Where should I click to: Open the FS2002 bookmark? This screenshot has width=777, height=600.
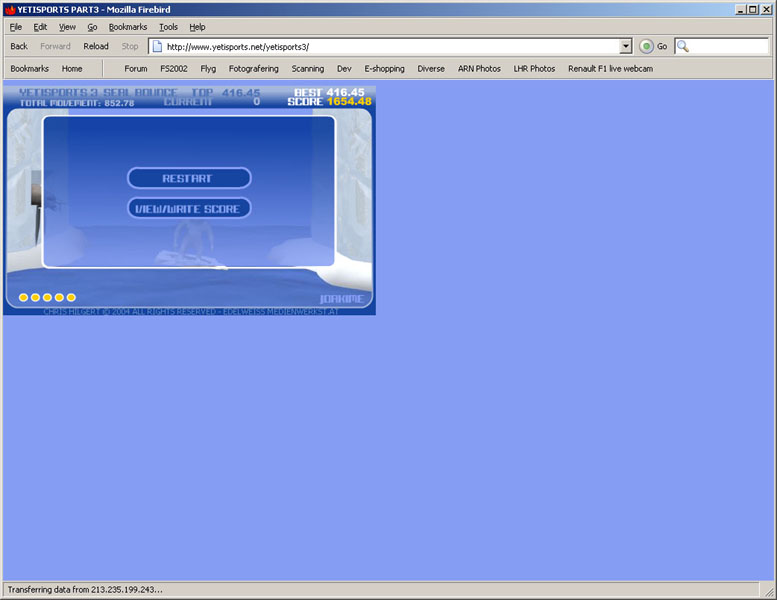pos(174,68)
